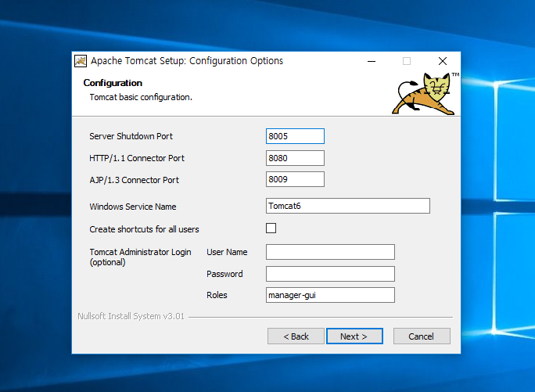Close the Apache Tomcat Setup window
535x392 pixels.
tap(443, 61)
